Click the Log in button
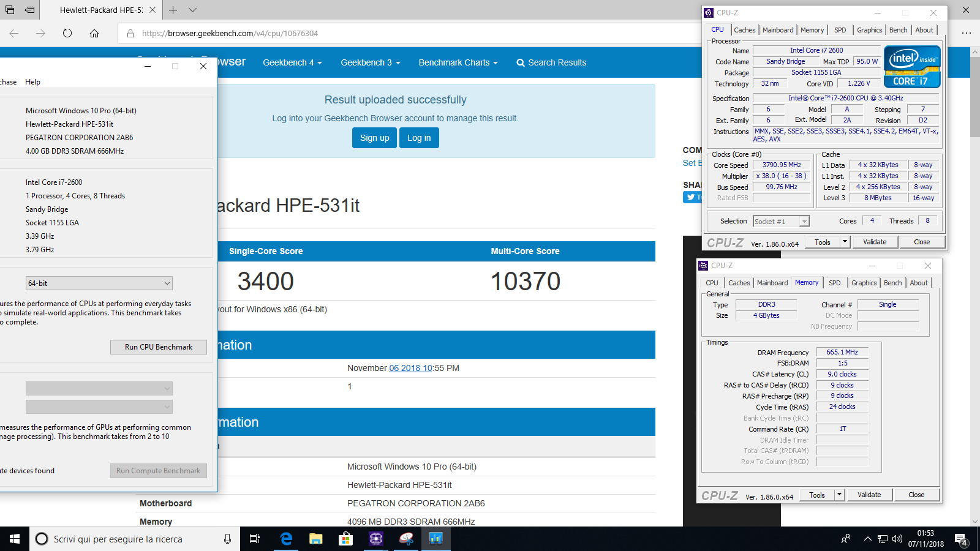980x551 pixels. (x=419, y=138)
